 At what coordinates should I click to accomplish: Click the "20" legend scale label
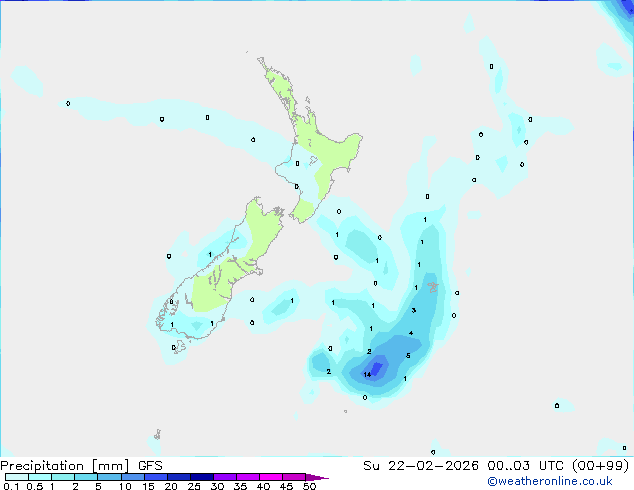coord(171,486)
